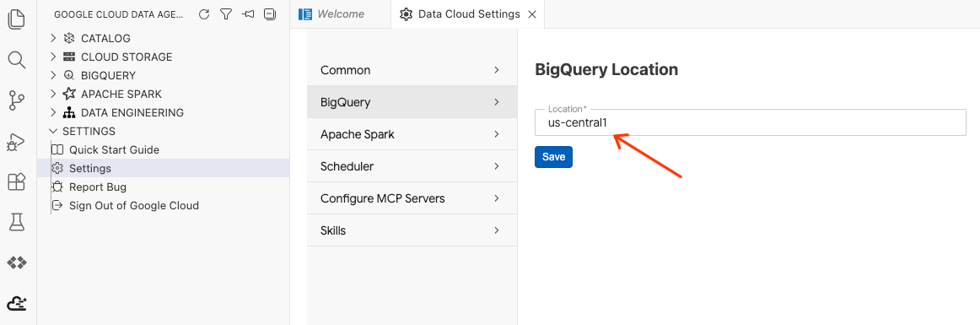Click the BigQuery magnifier icon in tree

pyautogui.click(x=69, y=76)
